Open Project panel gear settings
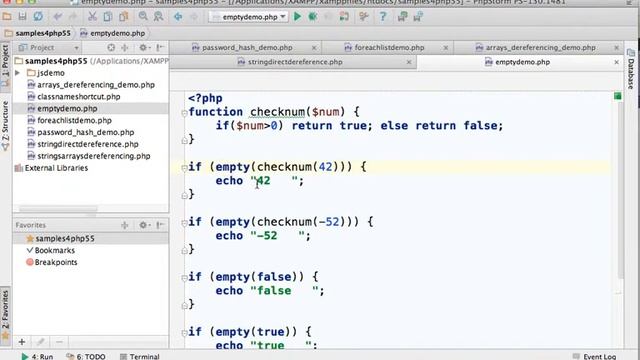 pos(144,48)
